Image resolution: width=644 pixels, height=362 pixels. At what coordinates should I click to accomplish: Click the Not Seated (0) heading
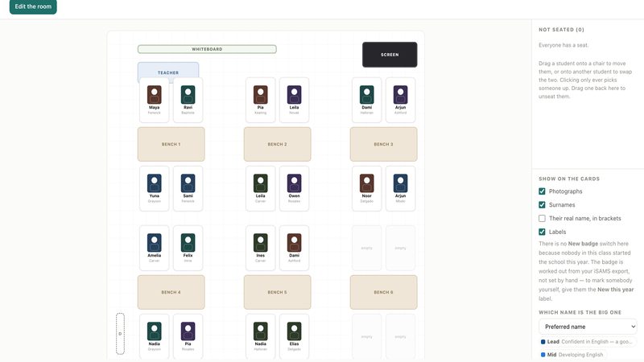561,30
